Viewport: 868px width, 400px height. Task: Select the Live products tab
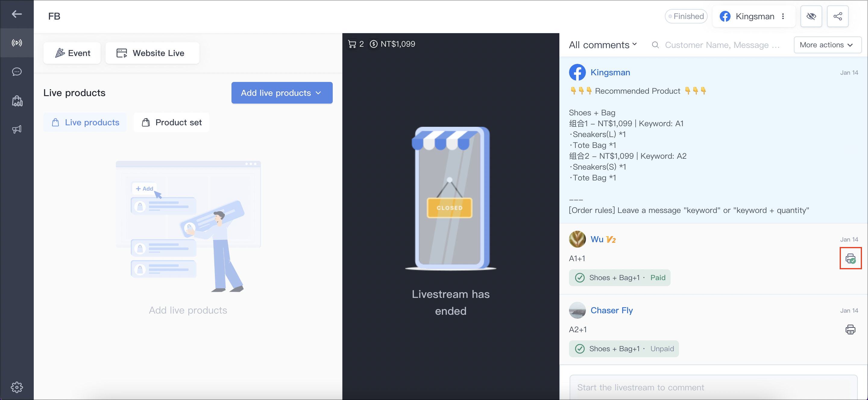(85, 122)
